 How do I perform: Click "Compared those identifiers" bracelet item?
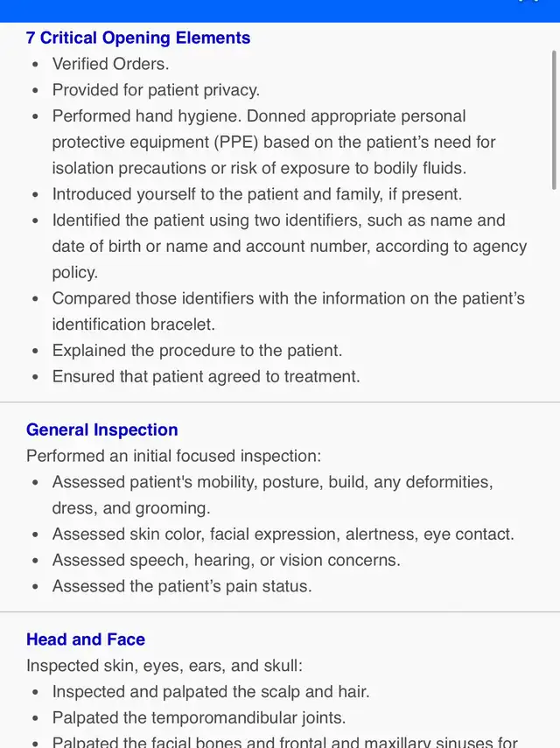(x=289, y=311)
